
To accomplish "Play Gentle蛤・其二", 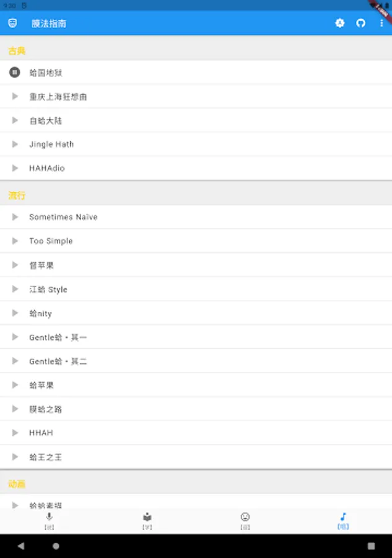I will coord(15,361).
